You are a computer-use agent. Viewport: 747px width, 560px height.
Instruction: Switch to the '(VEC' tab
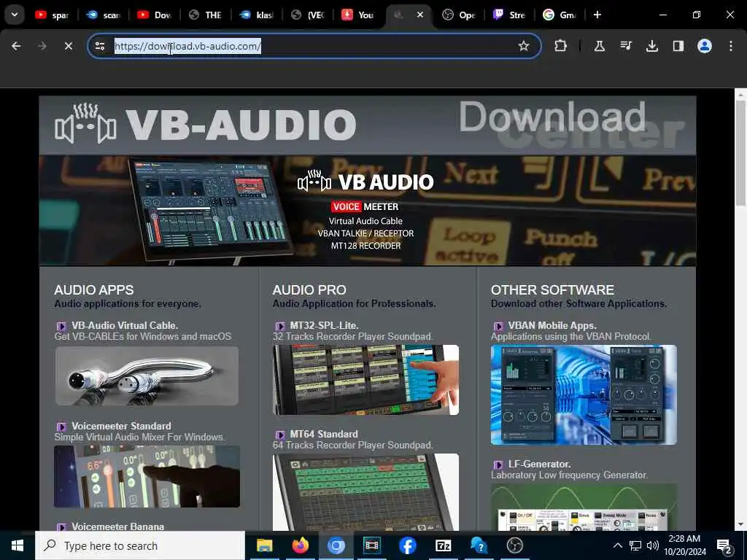click(308, 15)
